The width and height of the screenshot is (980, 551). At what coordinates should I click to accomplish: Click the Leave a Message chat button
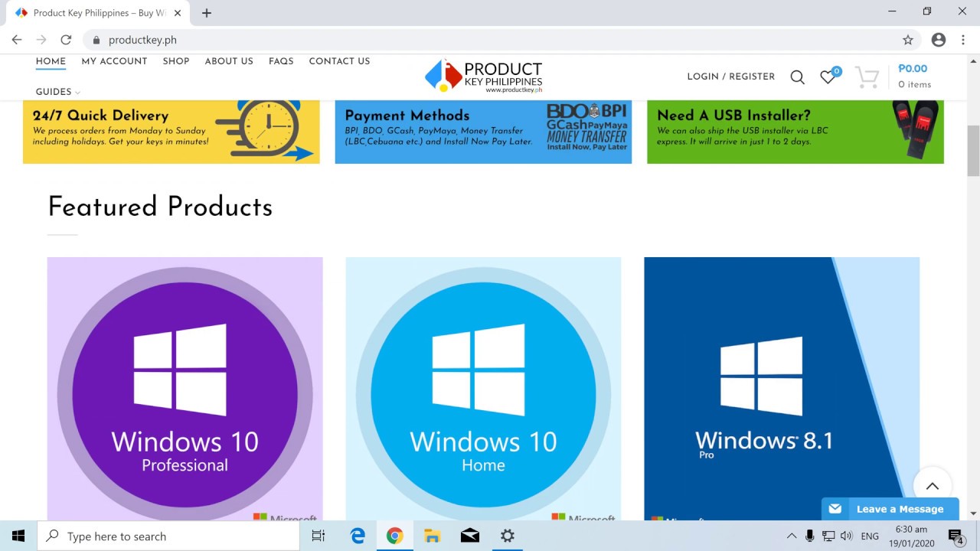coord(890,509)
